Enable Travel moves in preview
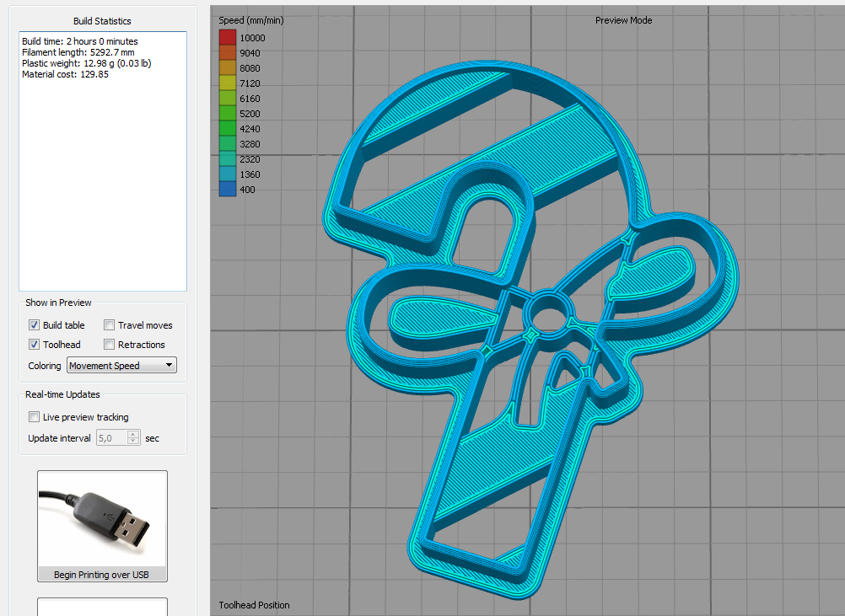Screen dimensions: 845x616 tap(110, 324)
